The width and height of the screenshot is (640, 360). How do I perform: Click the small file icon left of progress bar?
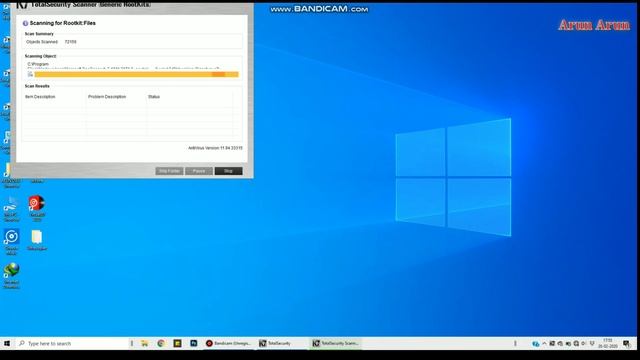pyautogui.click(x=30, y=74)
